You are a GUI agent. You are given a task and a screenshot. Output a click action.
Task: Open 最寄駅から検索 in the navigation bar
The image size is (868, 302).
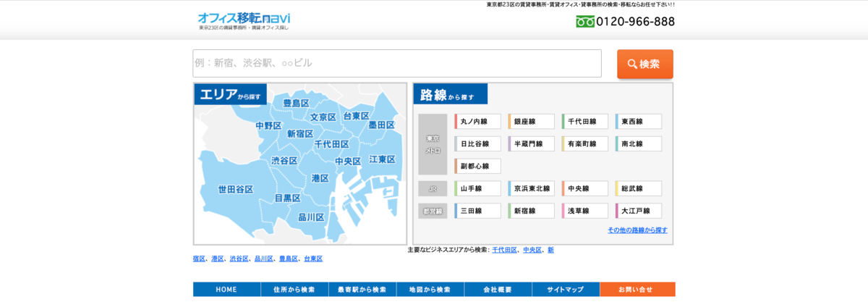tap(362, 290)
